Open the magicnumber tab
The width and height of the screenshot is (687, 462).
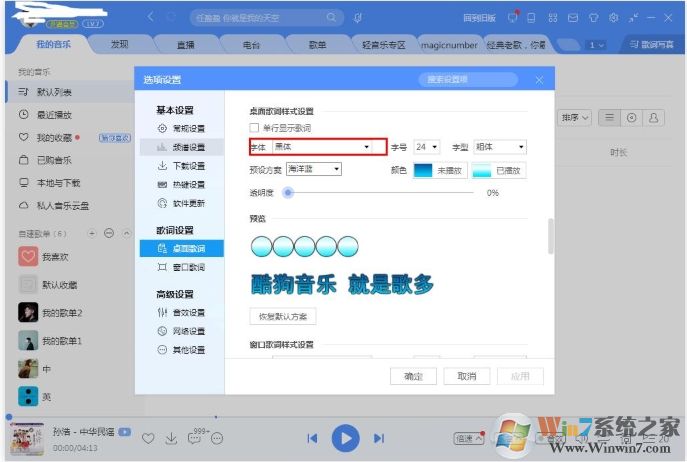(449, 45)
